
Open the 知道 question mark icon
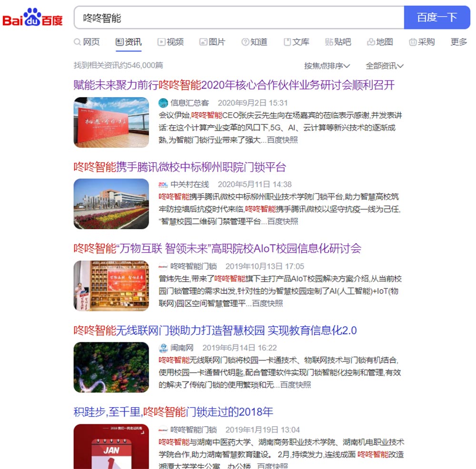pyautogui.click(x=245, y=42)
